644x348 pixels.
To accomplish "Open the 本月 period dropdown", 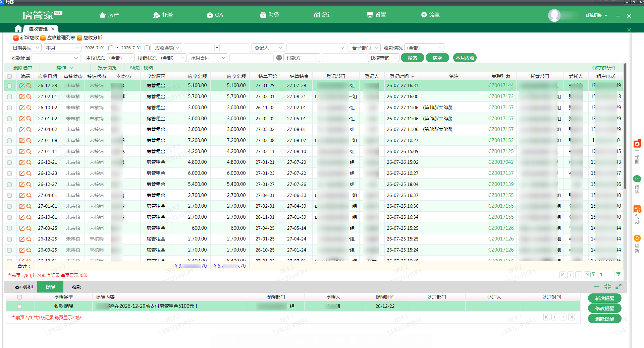I will click(x=62, y=48).
